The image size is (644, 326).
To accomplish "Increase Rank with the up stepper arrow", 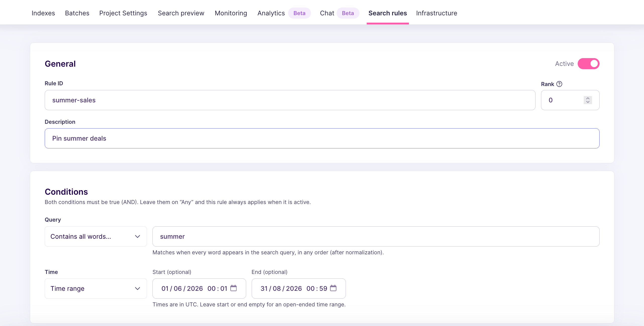I will [x=588, y=98].
